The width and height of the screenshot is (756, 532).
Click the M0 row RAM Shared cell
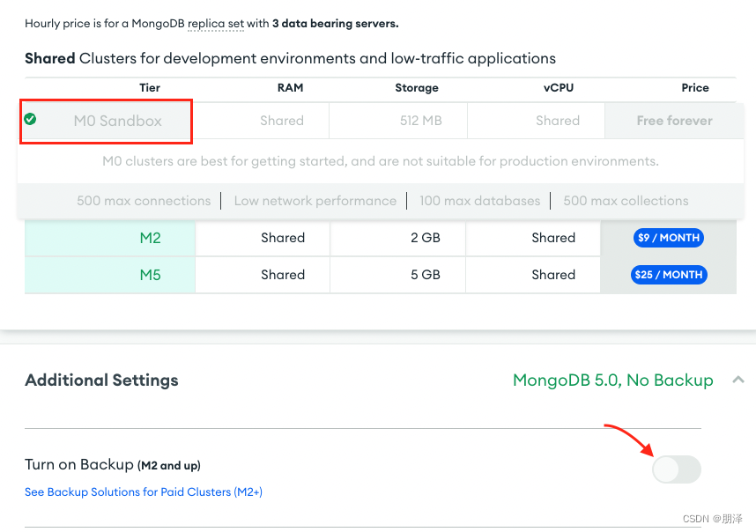click(261, 121)
